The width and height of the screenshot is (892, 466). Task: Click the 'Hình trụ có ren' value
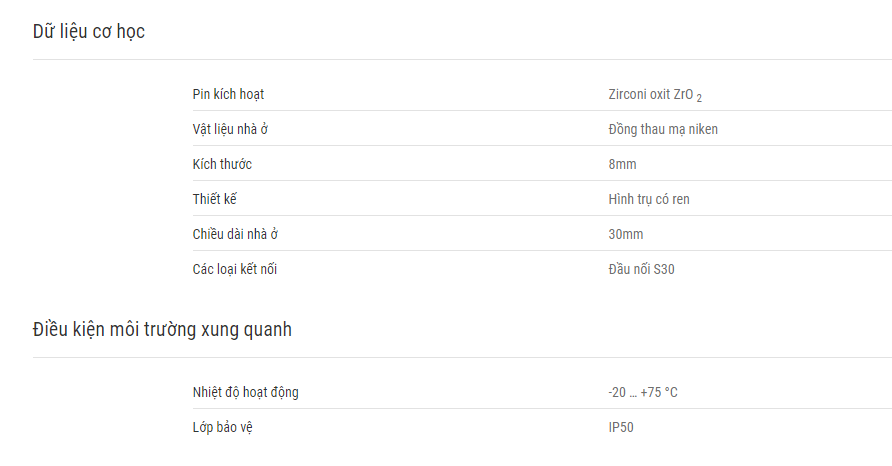pyautogui.click(x=649, y=199)
